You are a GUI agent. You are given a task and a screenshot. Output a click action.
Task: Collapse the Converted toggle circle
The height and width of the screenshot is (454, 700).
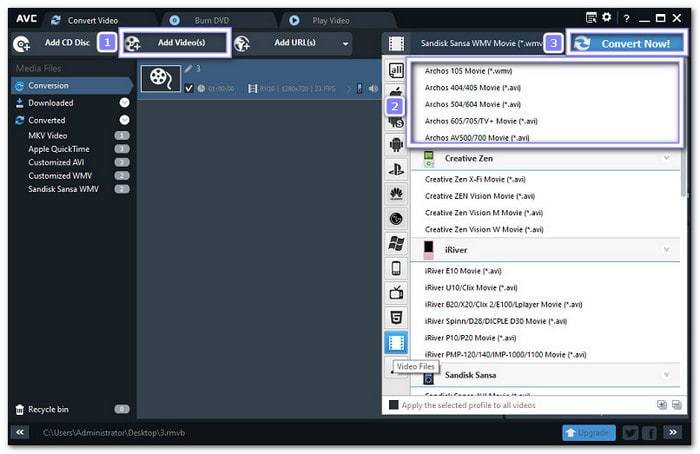pos(125,120)
